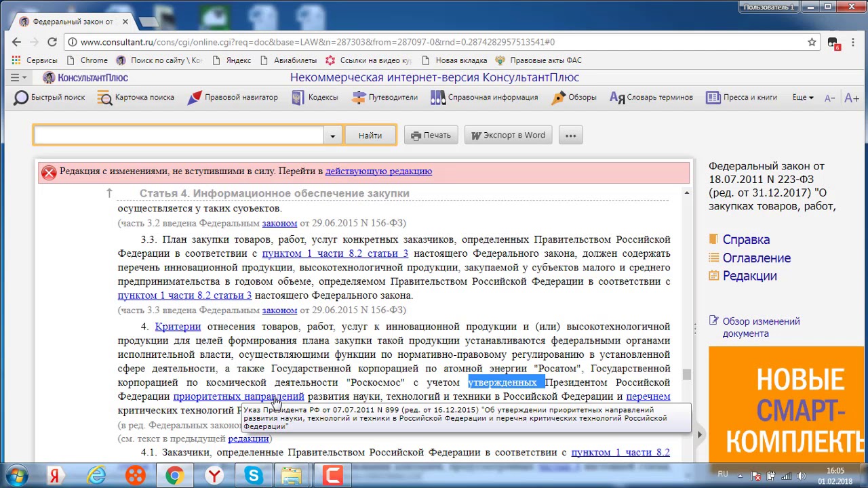The height and width of the screenshot is (488, 868).
Task: Select the Федеральный закон browser tab
Action: pyautogui.click(x=71, y=22)
